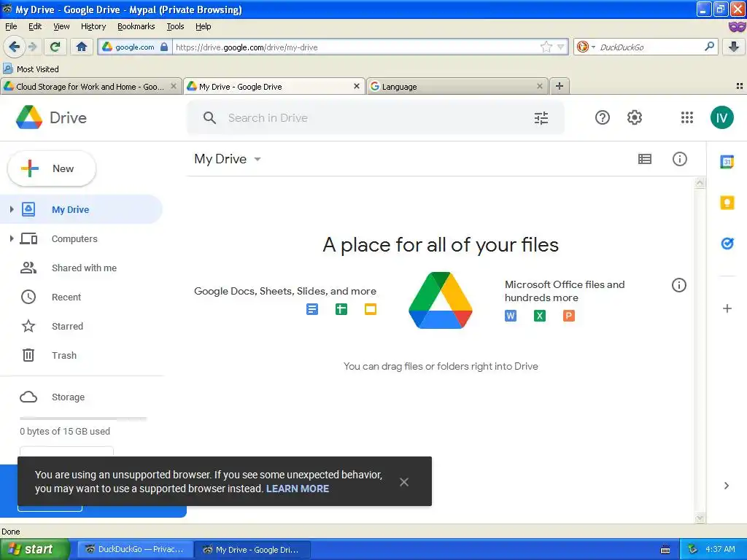Open the View menu
747x560 pixels.
[61, 26]
